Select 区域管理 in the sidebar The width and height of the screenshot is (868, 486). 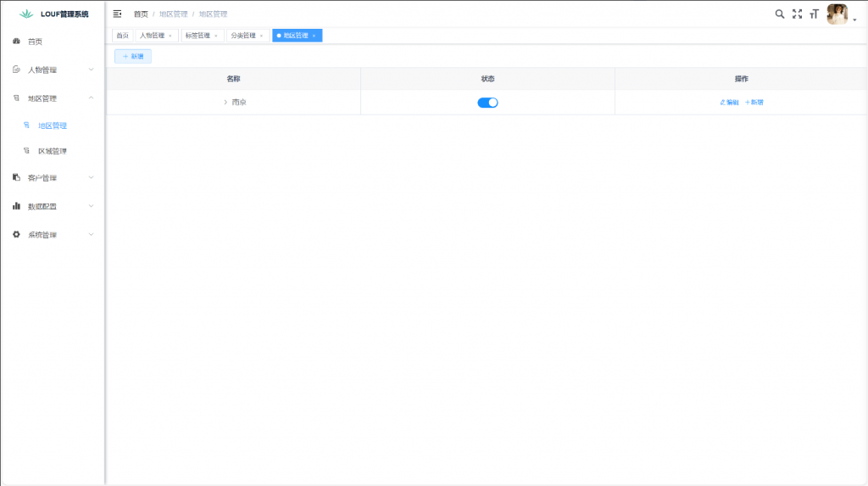coord(52,151)
